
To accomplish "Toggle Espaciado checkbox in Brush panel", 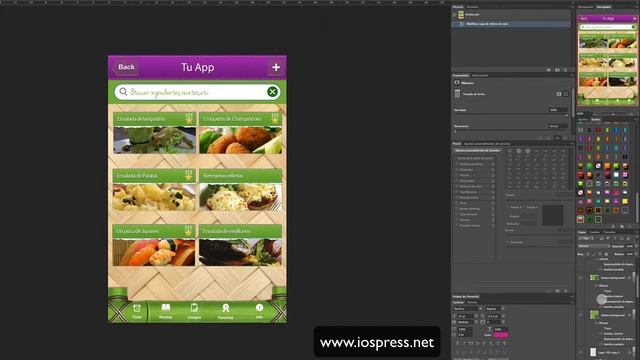I will [x=507, y=242].
